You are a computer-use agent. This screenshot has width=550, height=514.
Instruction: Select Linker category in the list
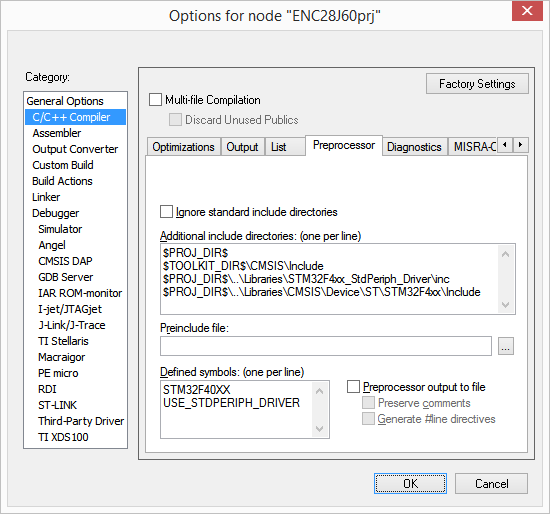tap(46, 197)
